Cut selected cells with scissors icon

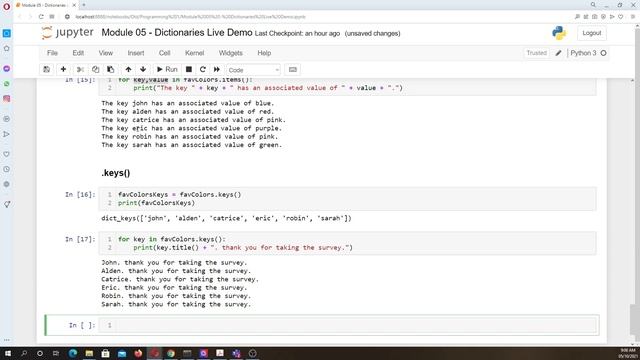80,69
